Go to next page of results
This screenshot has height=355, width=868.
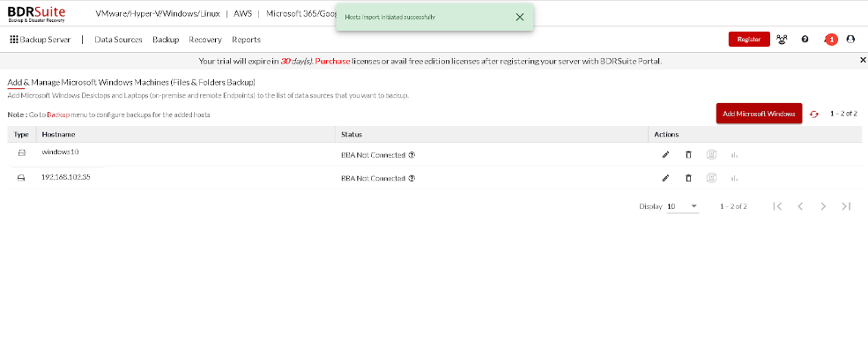pos(823,206)
